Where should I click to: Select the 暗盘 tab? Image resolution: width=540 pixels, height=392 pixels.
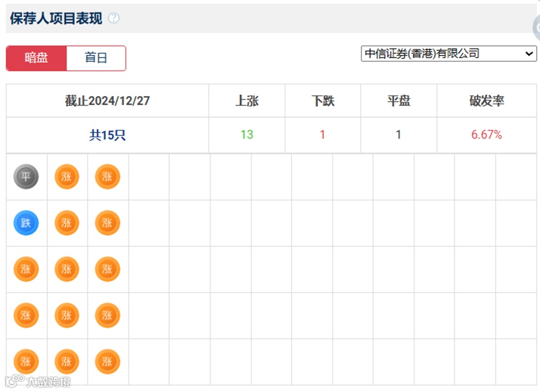point(36,58)
